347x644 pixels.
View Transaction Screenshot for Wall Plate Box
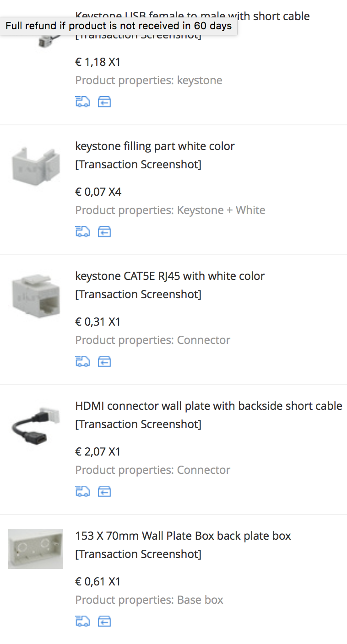[x=138, y=554]
